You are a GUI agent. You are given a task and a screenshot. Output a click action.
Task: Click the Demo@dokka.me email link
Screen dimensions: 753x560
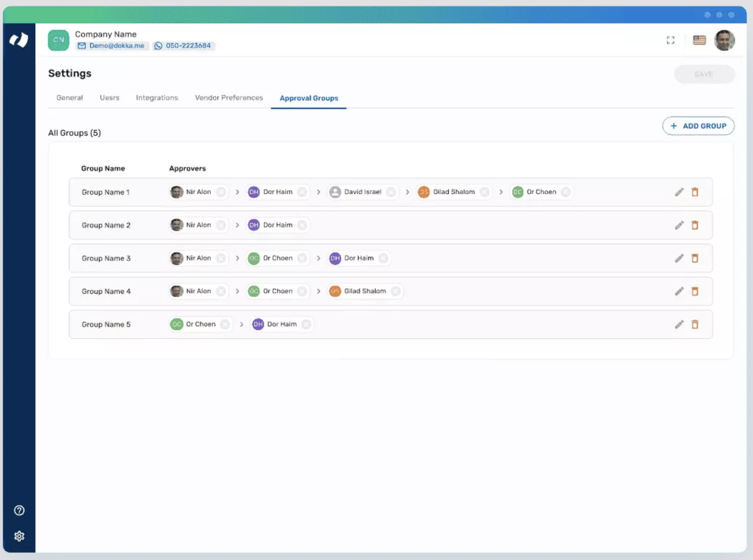click(116, 46)
